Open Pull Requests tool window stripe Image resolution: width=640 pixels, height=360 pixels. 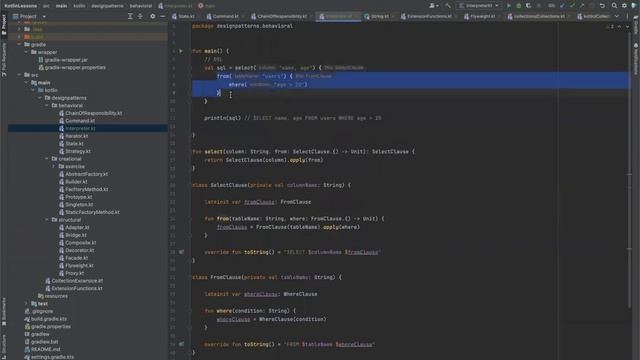pos(4,60)
